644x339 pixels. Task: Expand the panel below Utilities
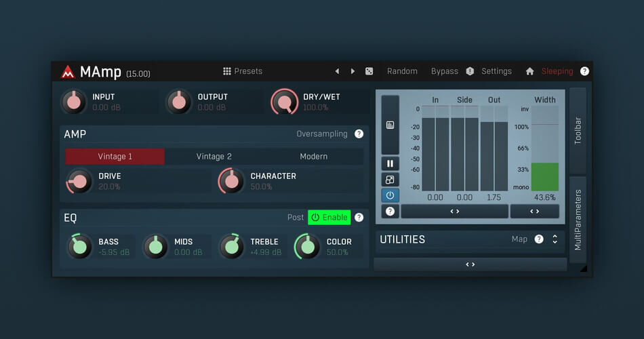470,264
